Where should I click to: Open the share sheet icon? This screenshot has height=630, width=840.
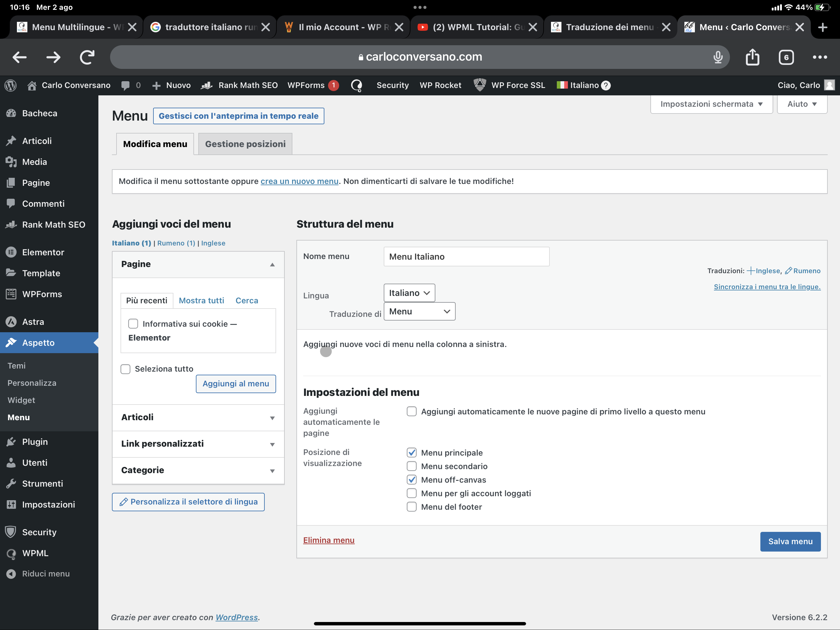(x=752, y=57)
